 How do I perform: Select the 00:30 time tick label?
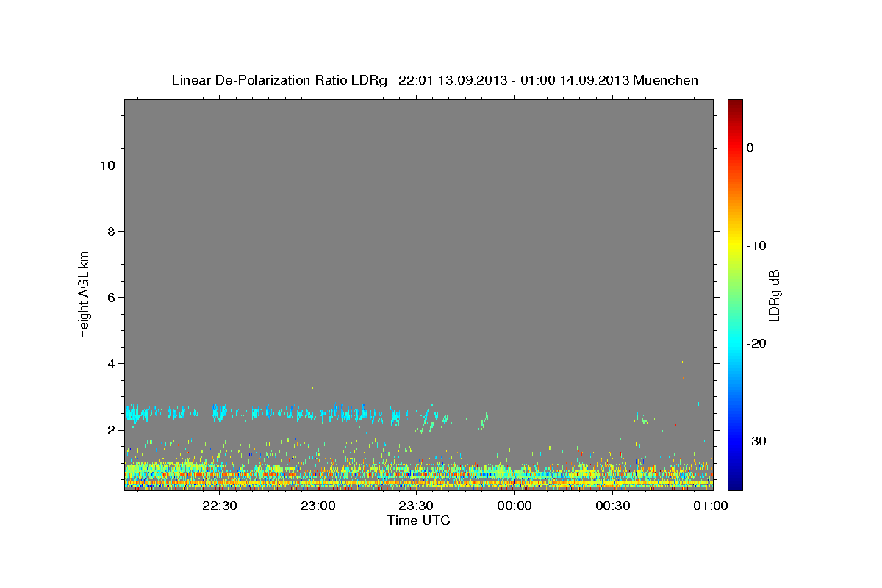(613, 506)
